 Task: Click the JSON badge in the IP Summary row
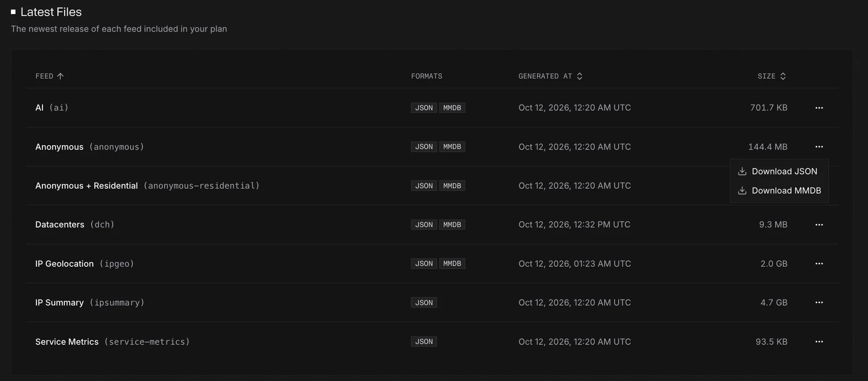click(x=424, y=303)
